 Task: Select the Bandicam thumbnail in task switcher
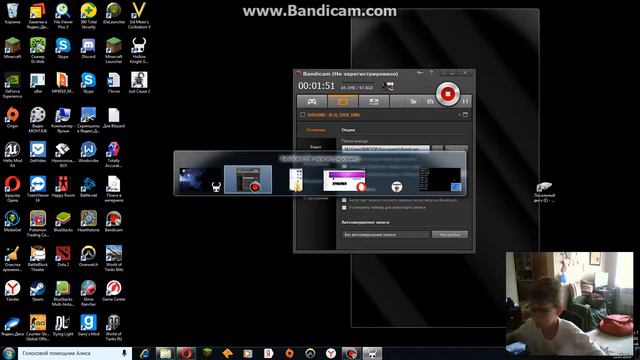pyautogui.click(x=248, y=179)
